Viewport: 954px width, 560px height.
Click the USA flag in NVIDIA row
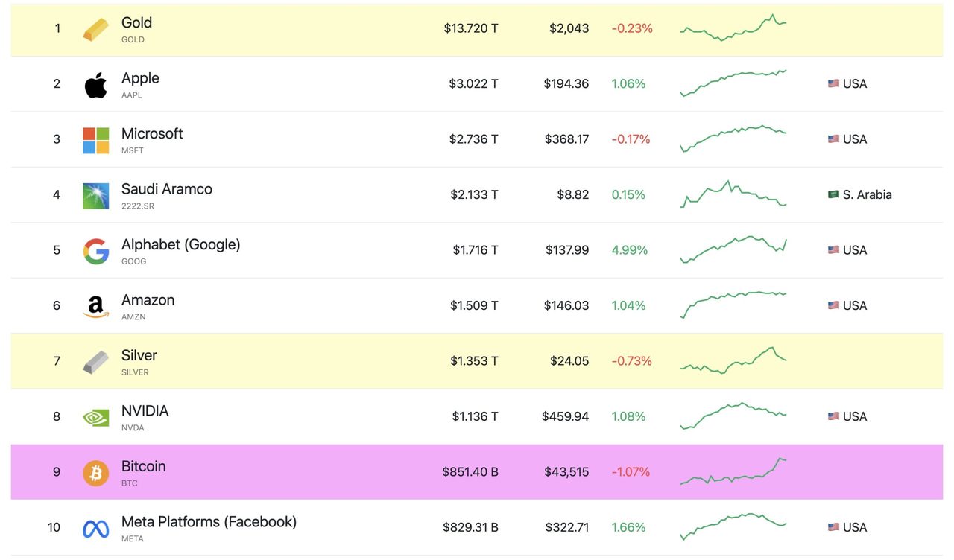(833, 416)
